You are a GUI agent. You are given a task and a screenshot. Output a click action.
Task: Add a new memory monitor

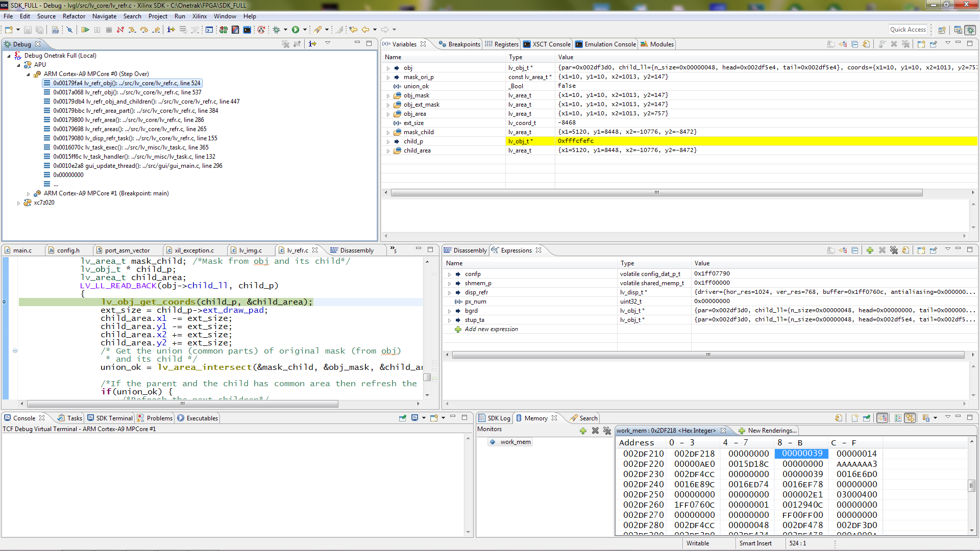[x=583, y=431]
